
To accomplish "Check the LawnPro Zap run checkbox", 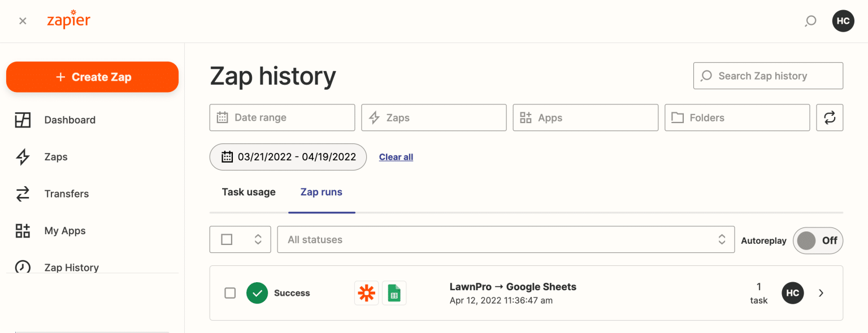I will tap(230, 293).
